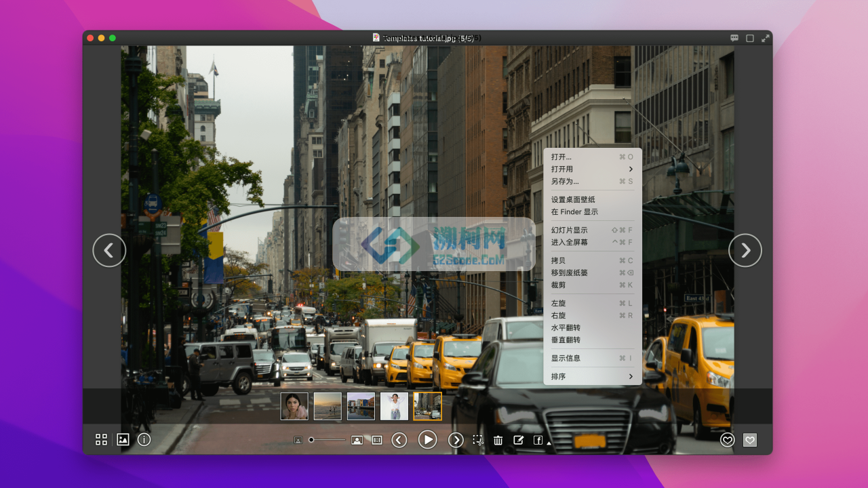Click the fullscreen arrows icon in title bar
Image resolution: width=868 pixels, height=488 pixels.
click(766, 38)
